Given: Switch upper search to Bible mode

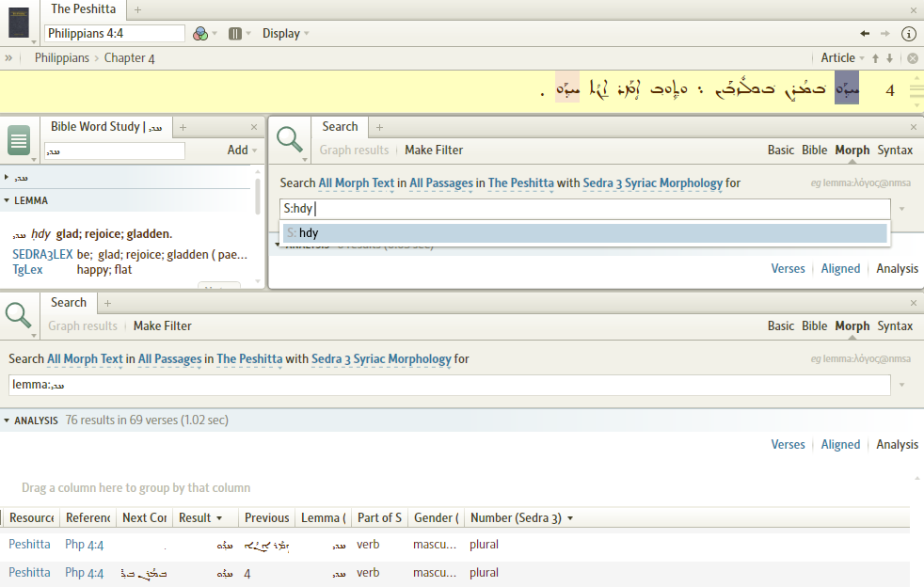Looking at the screenshot, I should click(x=815, y=151).
